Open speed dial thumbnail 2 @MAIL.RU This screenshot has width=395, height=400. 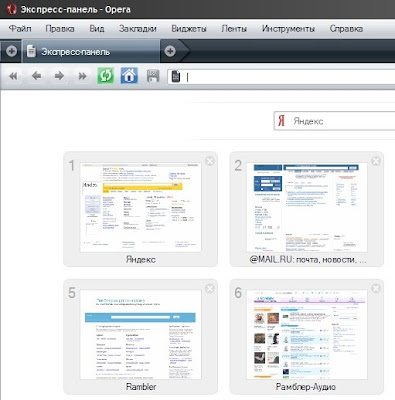coord(307,207)
